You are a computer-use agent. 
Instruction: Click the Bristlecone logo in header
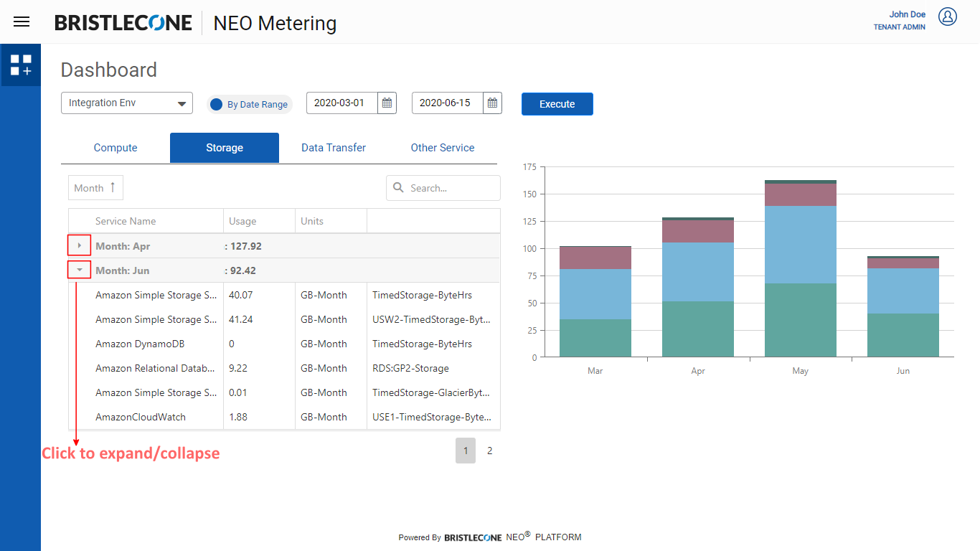(123, 23)
